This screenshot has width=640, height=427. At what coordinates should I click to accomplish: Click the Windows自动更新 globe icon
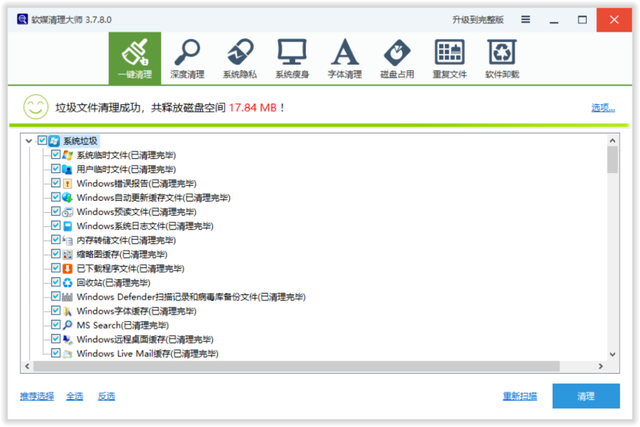(67, 198)
